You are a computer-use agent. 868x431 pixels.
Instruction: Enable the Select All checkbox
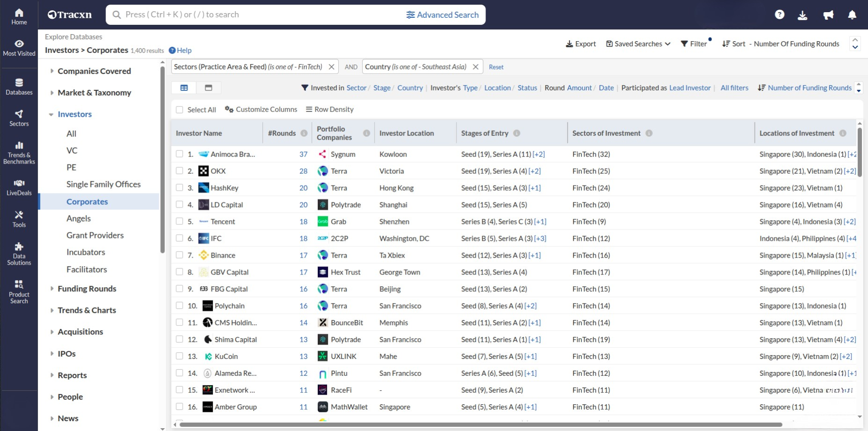pos(180,109)
